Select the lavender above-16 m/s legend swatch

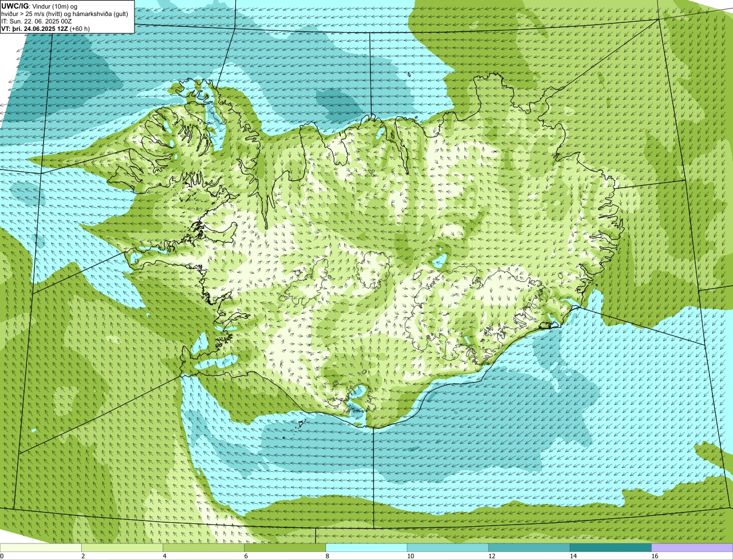[x=692, y=548]
